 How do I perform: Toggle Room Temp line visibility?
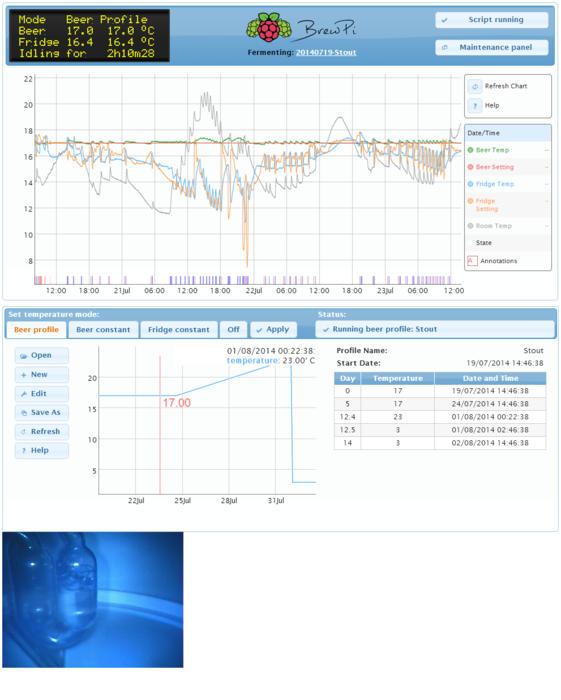click(507, 226)
